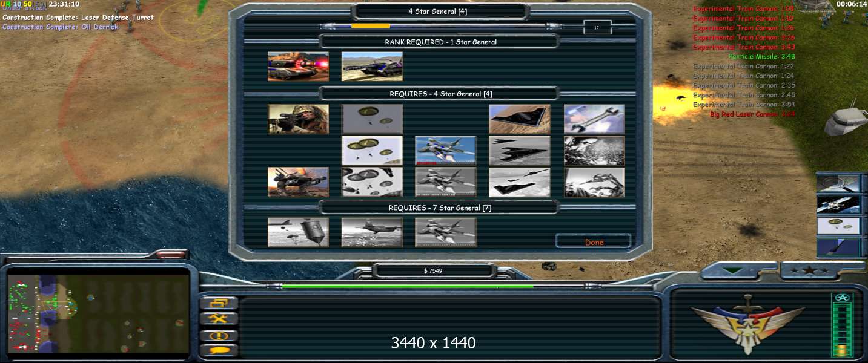Click the vertical energy meter gauge
This screenshot has height=363, width=868.
(843, 324)
